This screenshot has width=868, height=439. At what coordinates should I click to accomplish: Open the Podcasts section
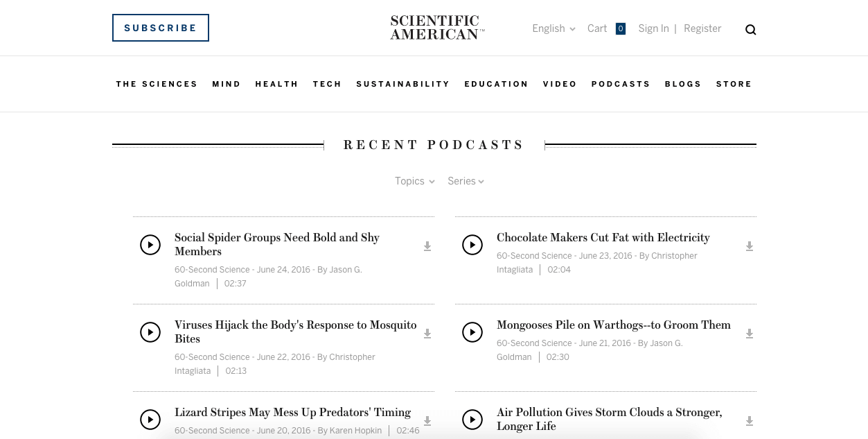[x=621, y=84]
